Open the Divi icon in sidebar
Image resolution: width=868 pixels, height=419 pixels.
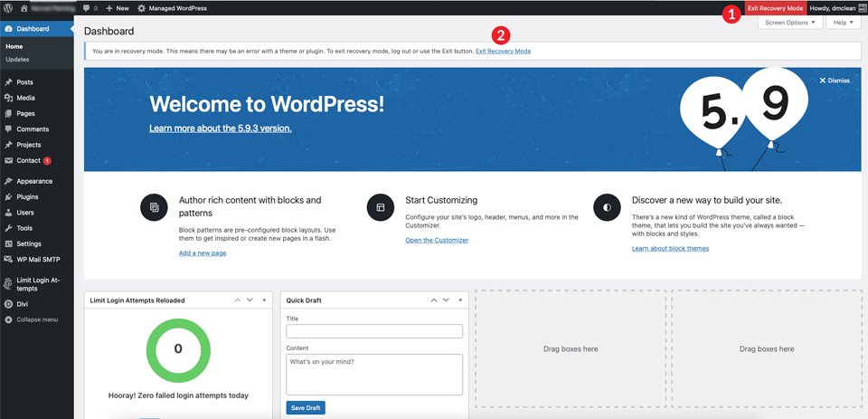8,304
